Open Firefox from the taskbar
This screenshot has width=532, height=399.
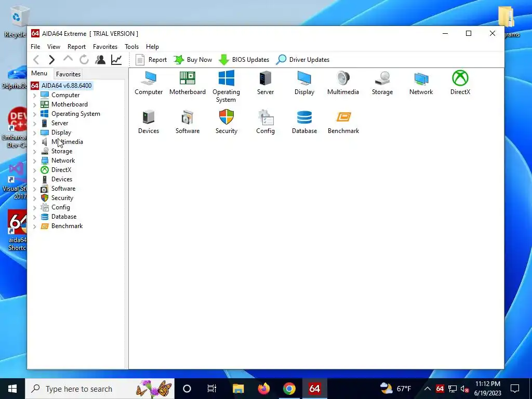263,389
